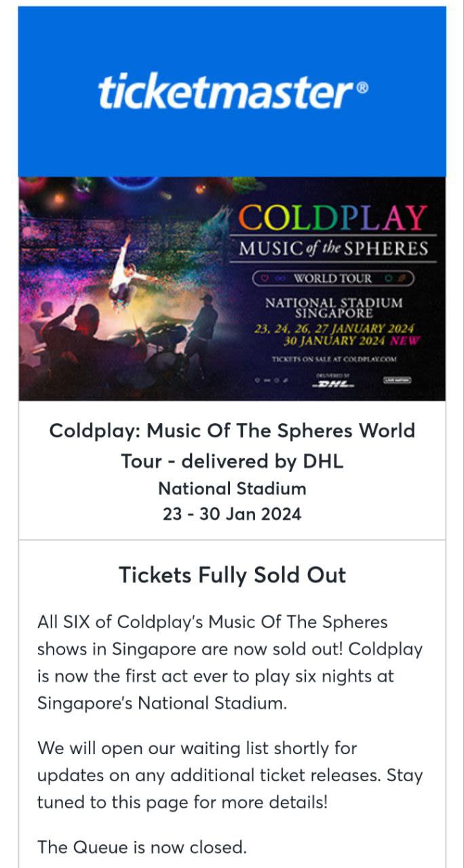Click "The Queue is now closed." notice

pos(142,847)
